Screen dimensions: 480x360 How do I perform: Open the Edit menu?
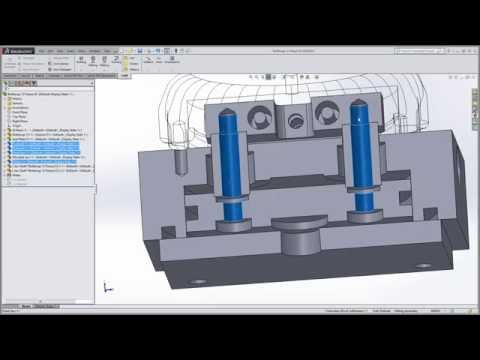[50, 51]
